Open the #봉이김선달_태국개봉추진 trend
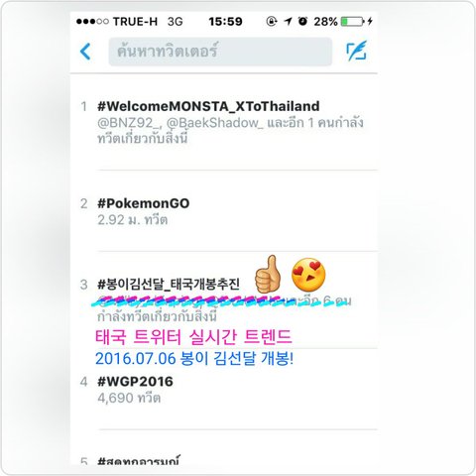The image size is (476, 476). (x=169, y=284)
